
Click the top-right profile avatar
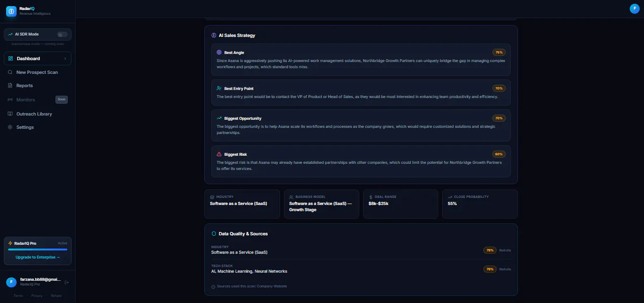(x=635, y=9)
